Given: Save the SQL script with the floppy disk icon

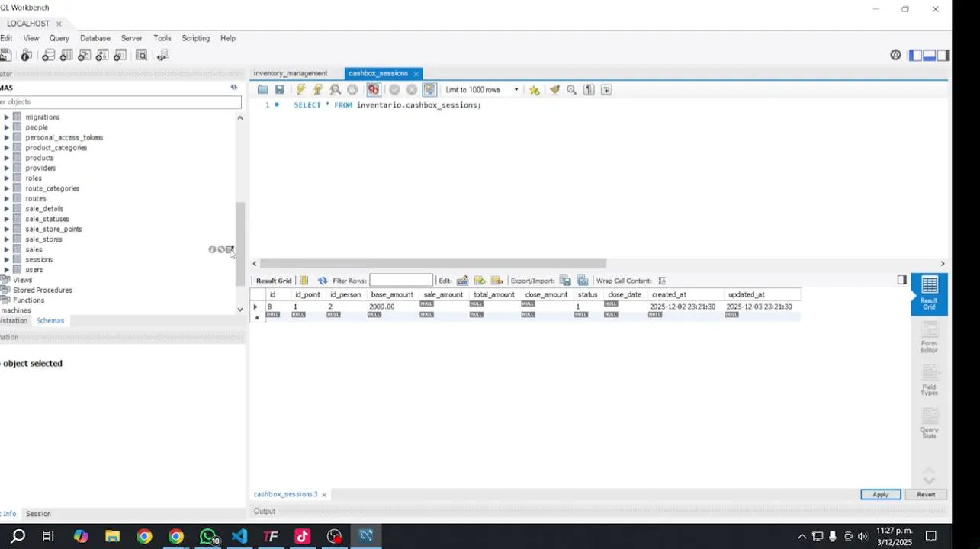Looking at the screenshot, I should 280,90.
